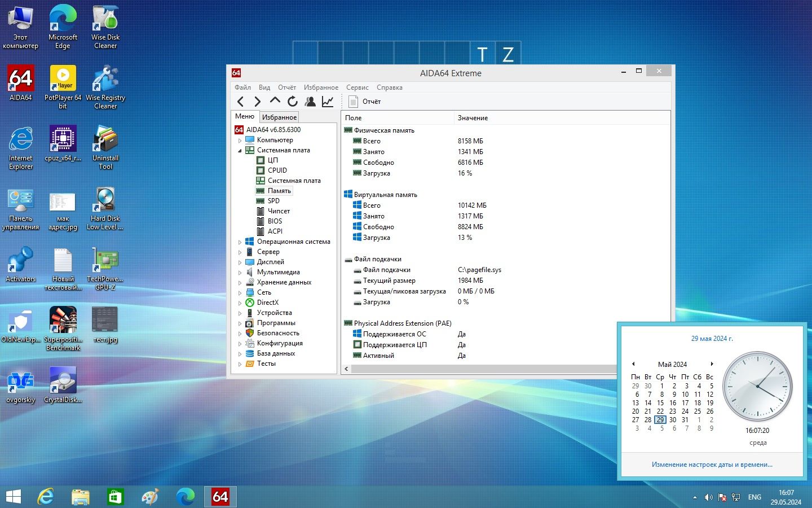Open TechPowerUp GPU-Z desktop icon
812x508 pixels.
(x=105, y=268)
